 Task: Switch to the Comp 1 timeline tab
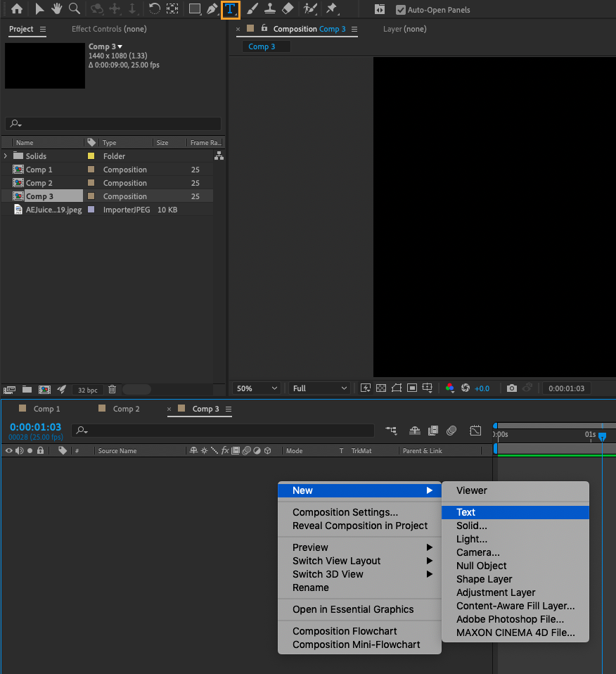pos(46,409)
